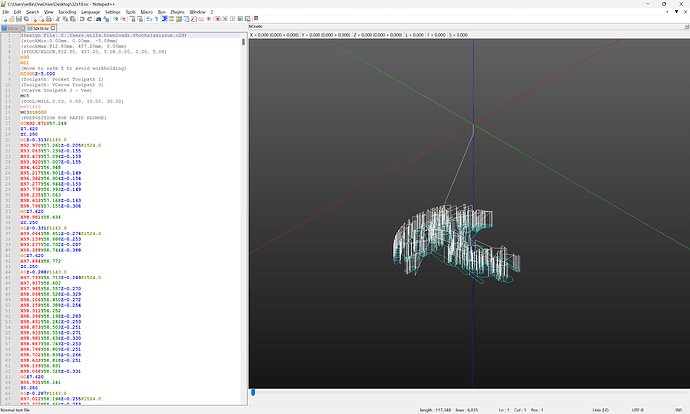The image size is (690, 414).
Task: Zoom in using the magnifier icon
Action: 116,19
